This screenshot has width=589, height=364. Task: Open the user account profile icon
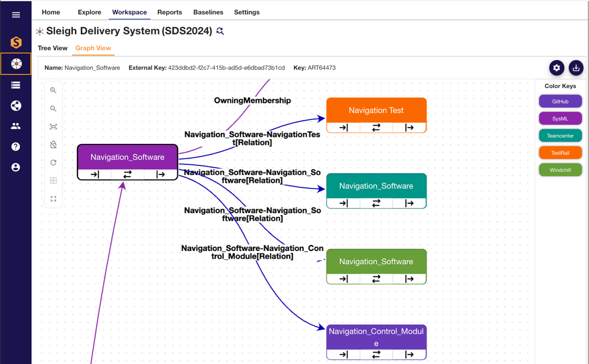[16, 167]
